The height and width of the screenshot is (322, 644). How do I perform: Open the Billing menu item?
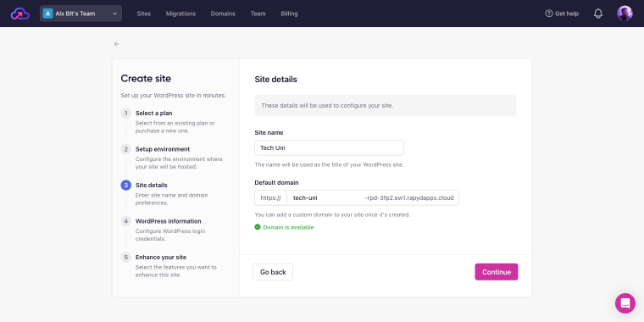pos(289,14)
